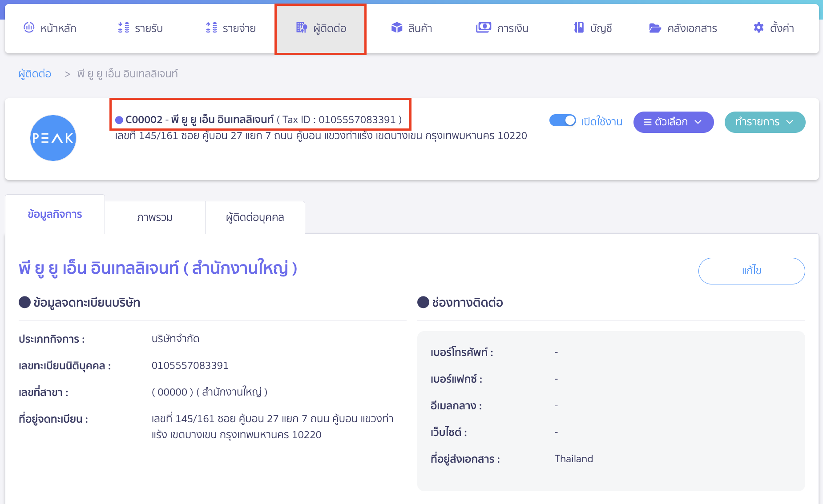Click the รายรับ income icon
Screen dimensions: 823x504
point(124,28)
